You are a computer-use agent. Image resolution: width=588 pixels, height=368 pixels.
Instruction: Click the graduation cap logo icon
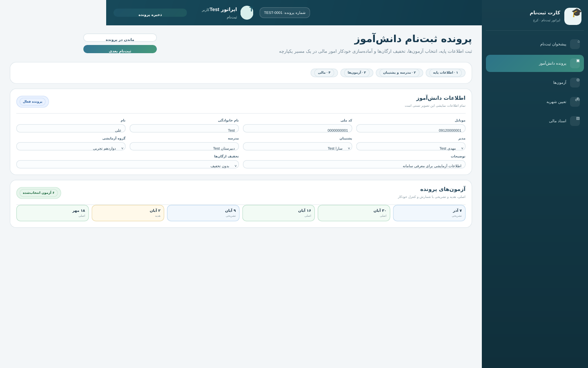tap(573, 16)
